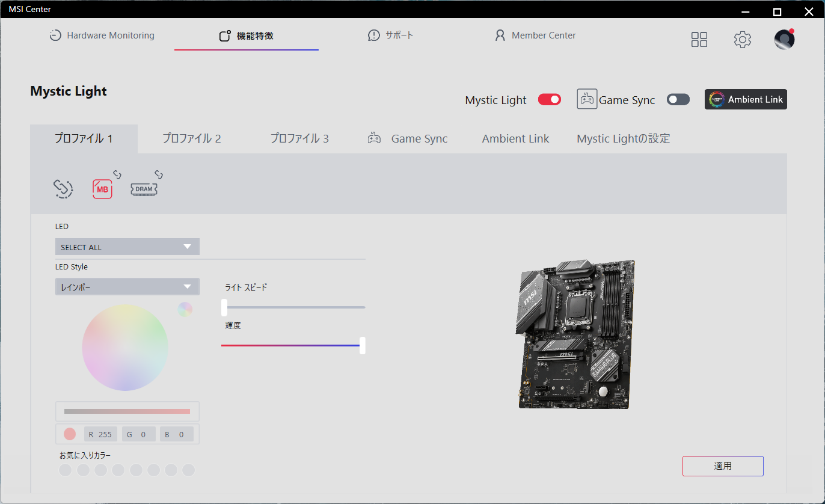825x504 pixels.
Task: Open the サポート tab
Action: [391, 35]
